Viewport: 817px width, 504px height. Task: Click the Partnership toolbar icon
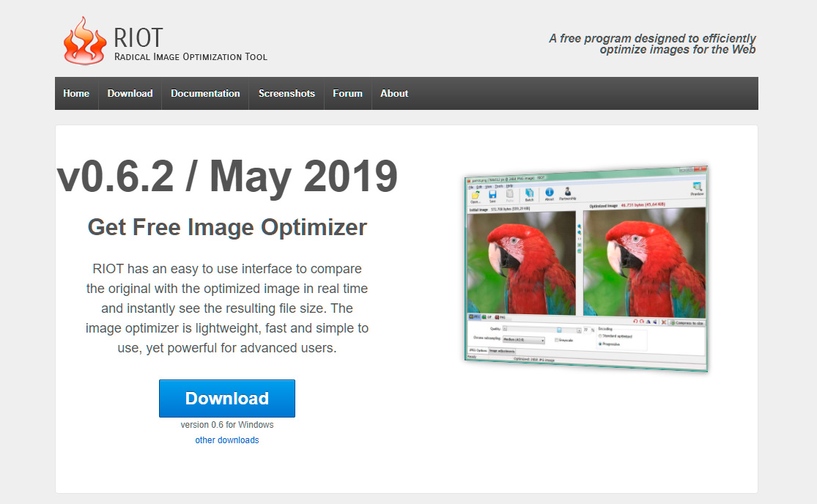568,193
